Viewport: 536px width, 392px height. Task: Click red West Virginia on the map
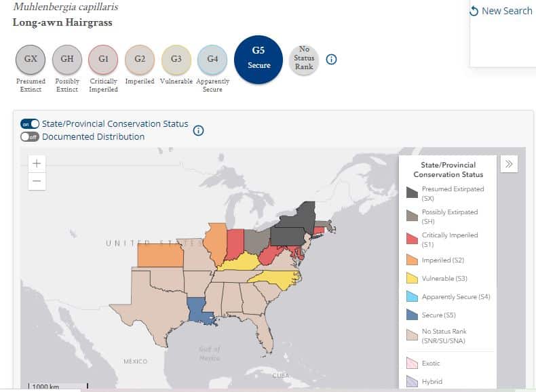point(270,256)
